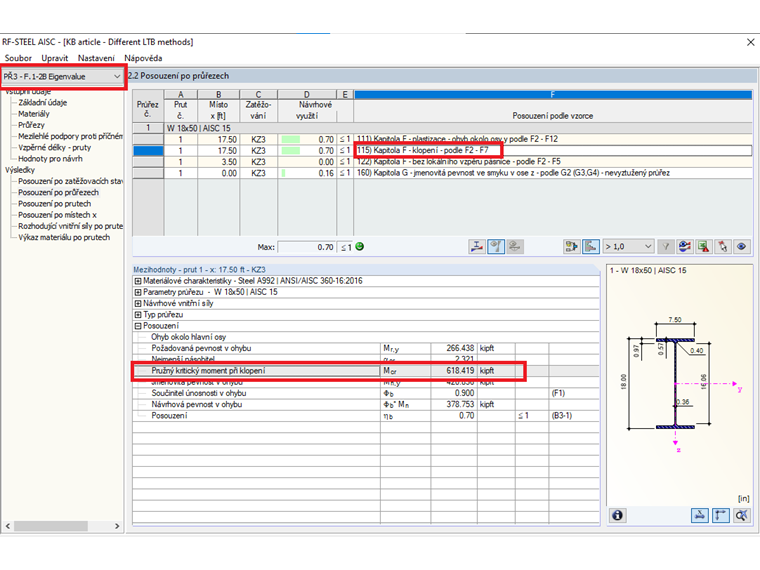Click 'Návrhová pevnost v ohybu' row
760x570 pixels.
pos(366,404)
